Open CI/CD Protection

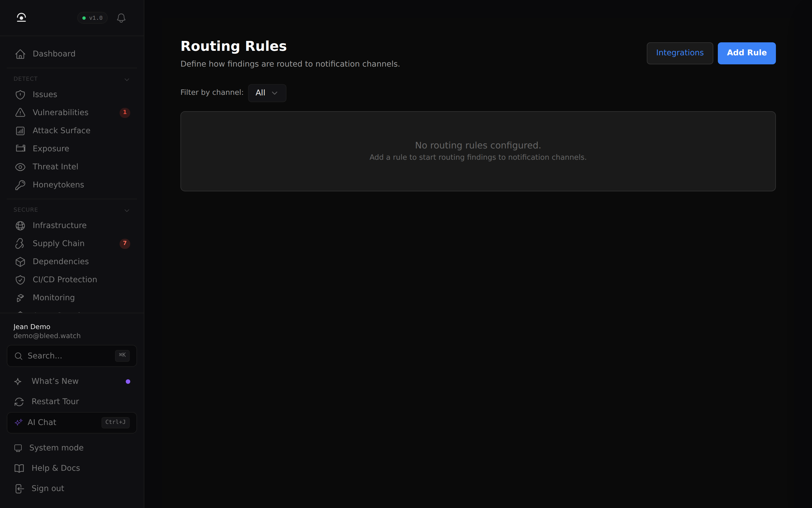pyautogui.click(x=72, y=279)
